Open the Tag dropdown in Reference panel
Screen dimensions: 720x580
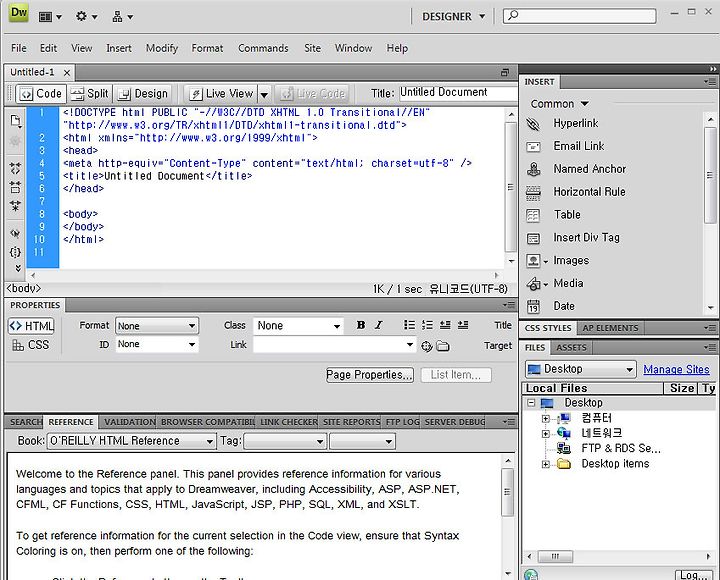point(285,442)
